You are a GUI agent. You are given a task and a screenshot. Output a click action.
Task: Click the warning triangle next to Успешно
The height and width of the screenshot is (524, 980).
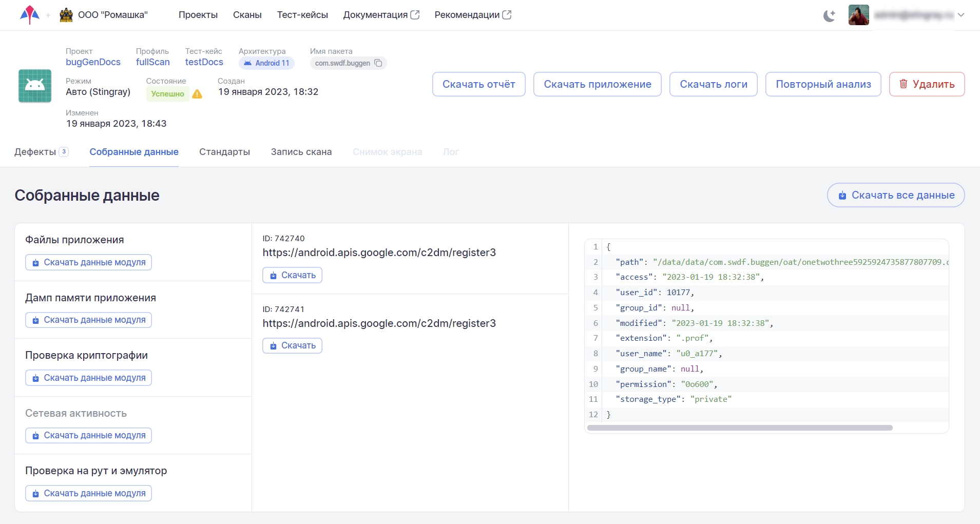[x=197, y=94]
